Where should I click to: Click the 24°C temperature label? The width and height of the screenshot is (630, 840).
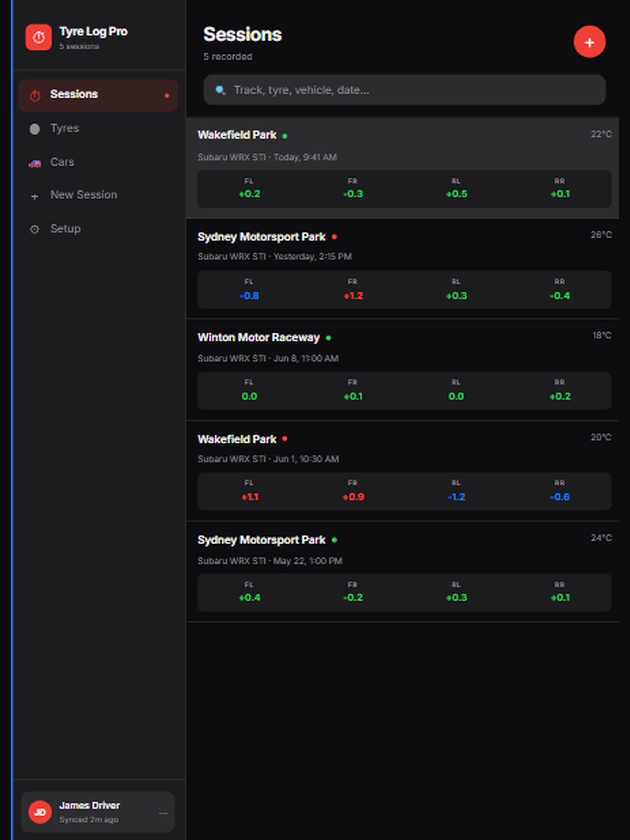(601, 538)
